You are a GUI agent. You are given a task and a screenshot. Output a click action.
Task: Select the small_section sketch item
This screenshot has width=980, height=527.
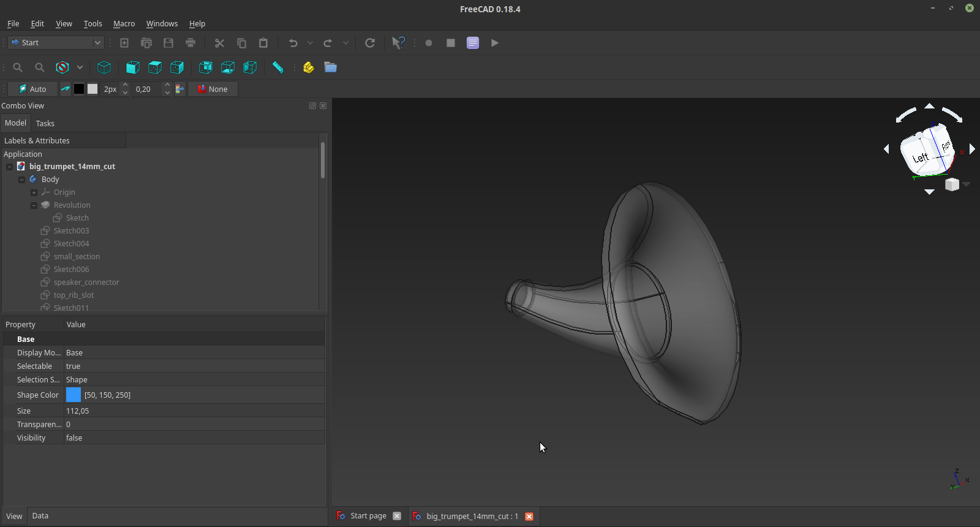tap(77, 257)
